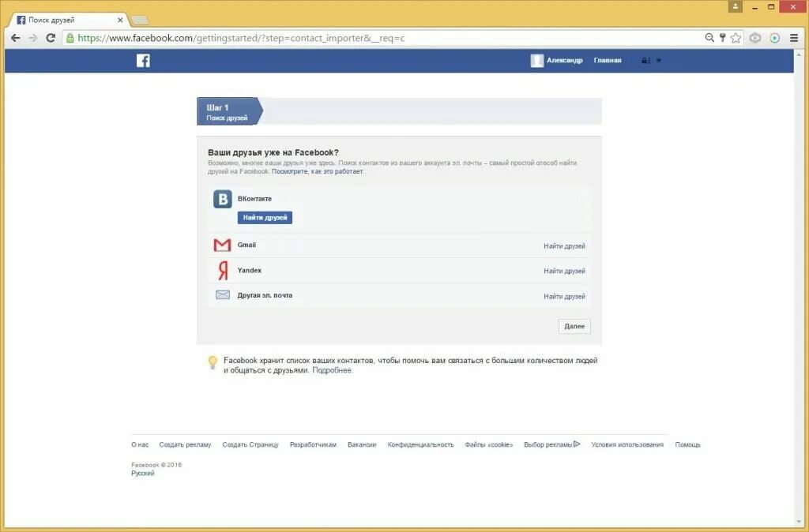The height and width of the screenshot is (532, 809).
Task: Expand the Gmail row label
Action: coord(246,245)
